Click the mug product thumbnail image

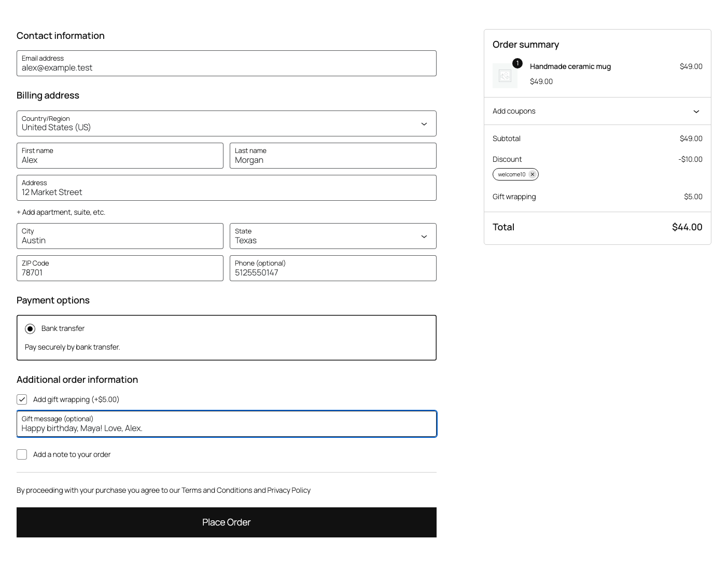[505, 76]
